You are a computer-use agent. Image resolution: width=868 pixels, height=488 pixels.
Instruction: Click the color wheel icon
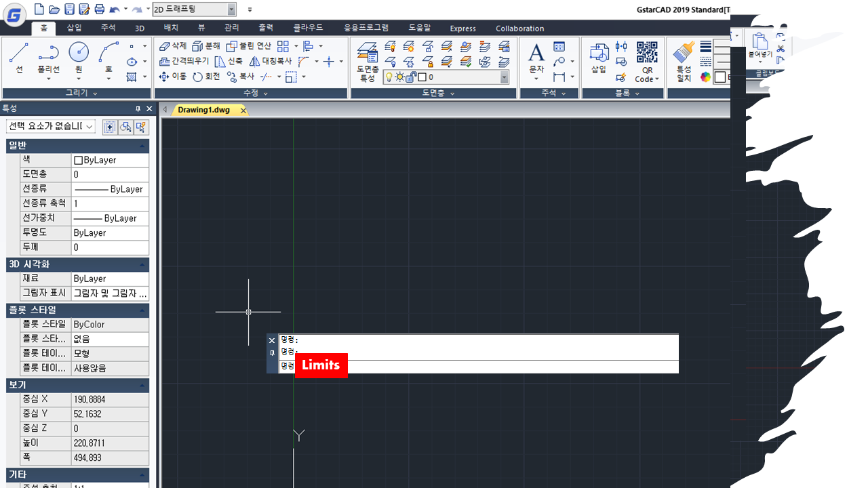click(706, 77)
